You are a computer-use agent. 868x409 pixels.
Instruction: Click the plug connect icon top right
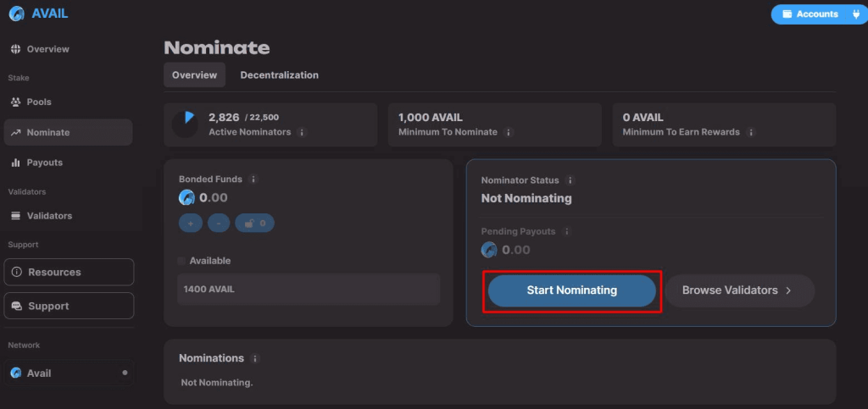click(x=856, y=14)
